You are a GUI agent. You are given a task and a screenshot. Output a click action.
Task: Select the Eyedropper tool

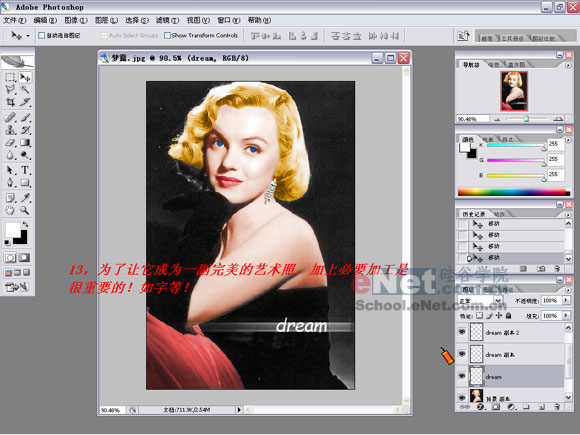point(25,198)
